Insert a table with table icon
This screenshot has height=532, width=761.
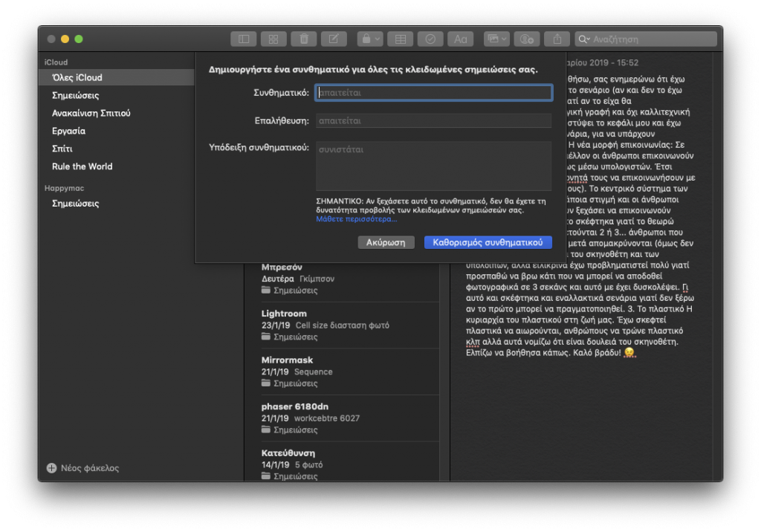tap(401, 39)
